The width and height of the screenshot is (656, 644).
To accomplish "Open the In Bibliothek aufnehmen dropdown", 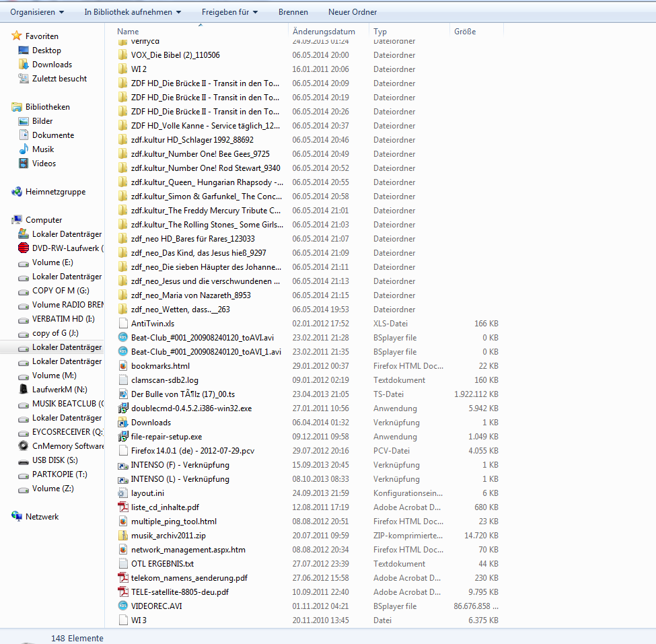I will [133, 12].
